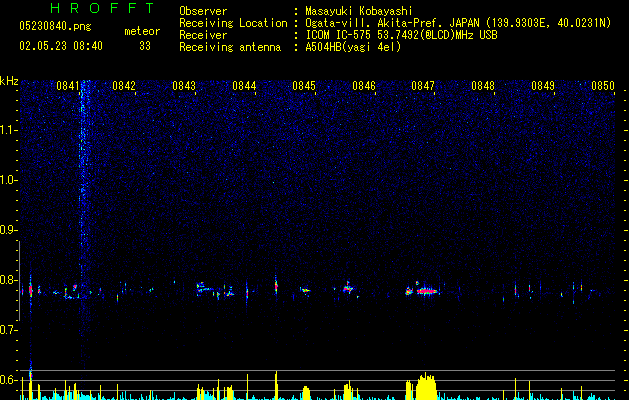Viewport: 629px width, 400px height.
Task: Click the Ogata-vill. Akita-Pref. JAPAN coordinates text
Action: 458,23
